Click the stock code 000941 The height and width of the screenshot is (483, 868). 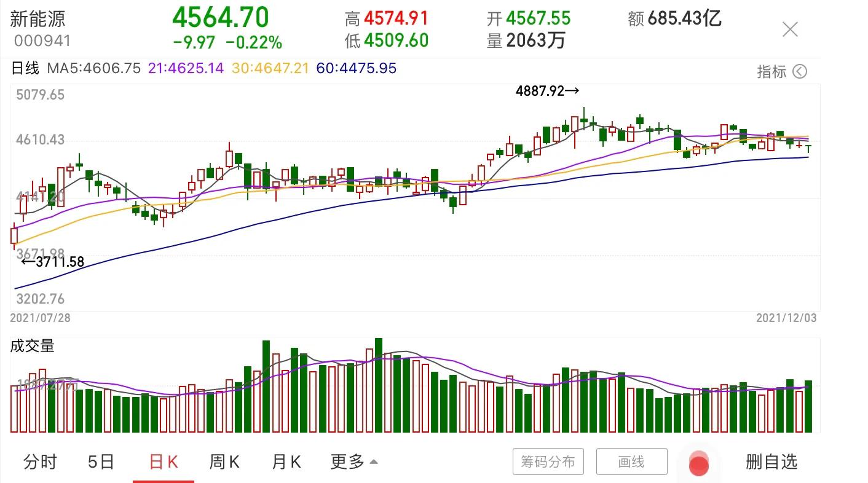pyautogui.click(x=42, y=41)
